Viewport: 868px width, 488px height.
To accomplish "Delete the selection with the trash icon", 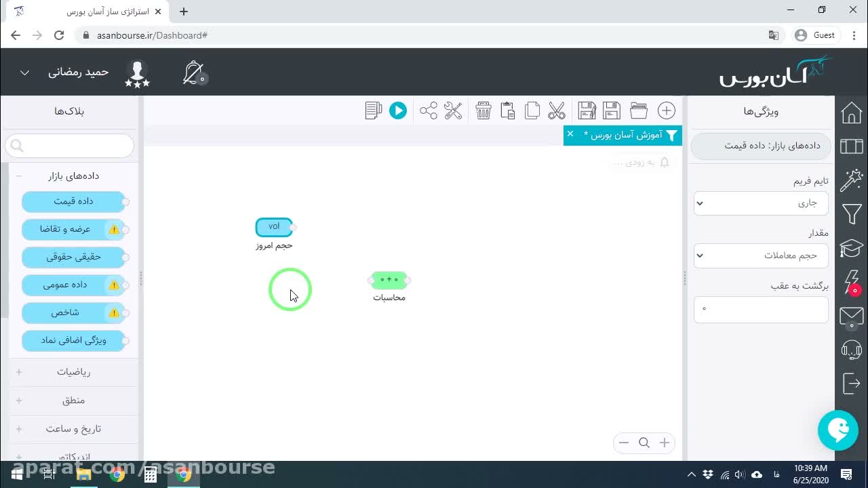I will pos(484,110).
